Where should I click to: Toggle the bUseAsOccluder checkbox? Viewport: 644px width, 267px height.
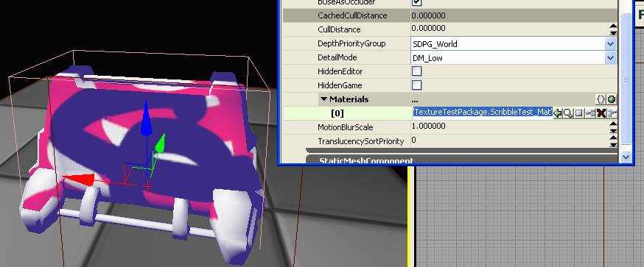[416, 2]
